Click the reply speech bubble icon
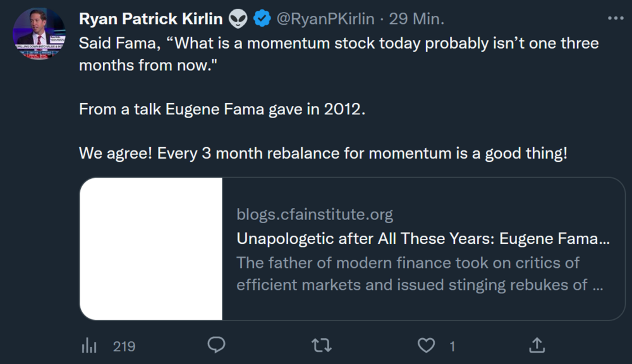 pos(217,345)
